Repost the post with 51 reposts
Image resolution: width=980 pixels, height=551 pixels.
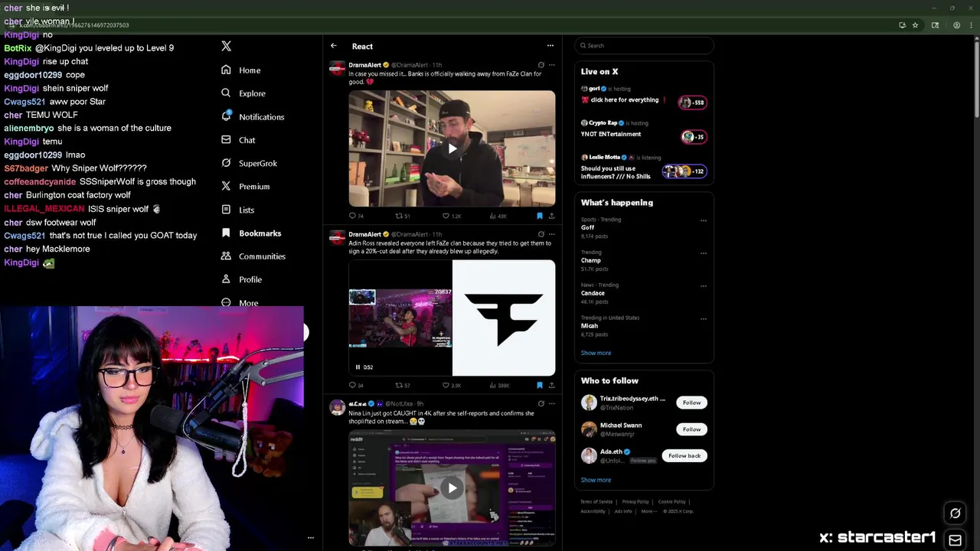coord(403,216)
